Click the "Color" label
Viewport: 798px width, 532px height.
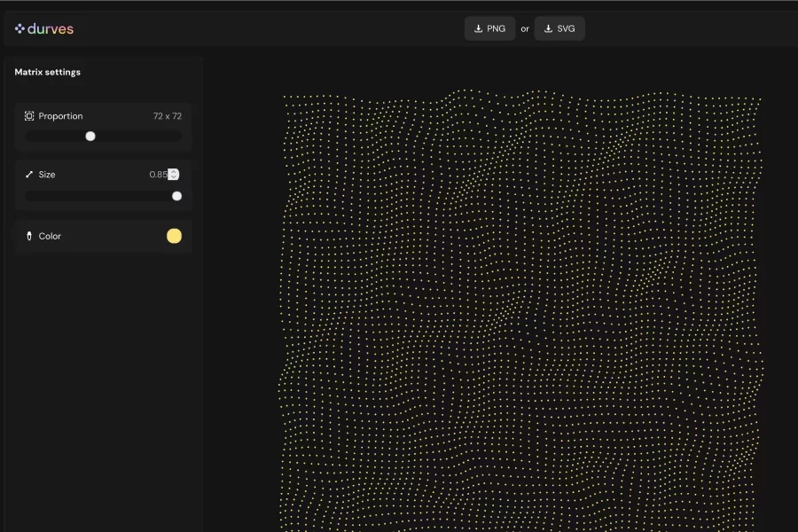point(50,236)
